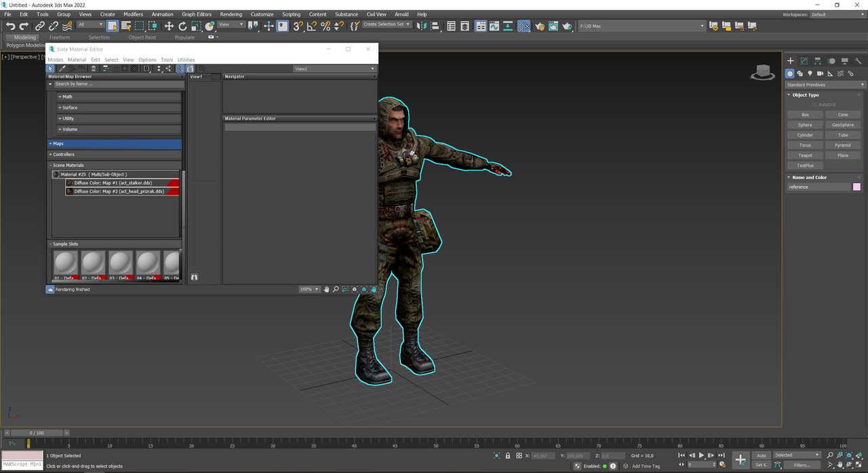
Task: Click the Mirror tool icon
Action: pos(421,26)
